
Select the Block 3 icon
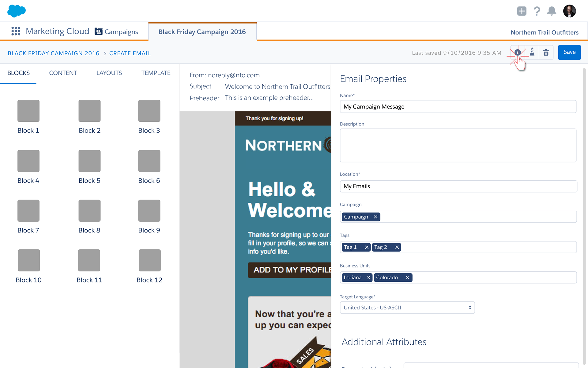(149, 111)
